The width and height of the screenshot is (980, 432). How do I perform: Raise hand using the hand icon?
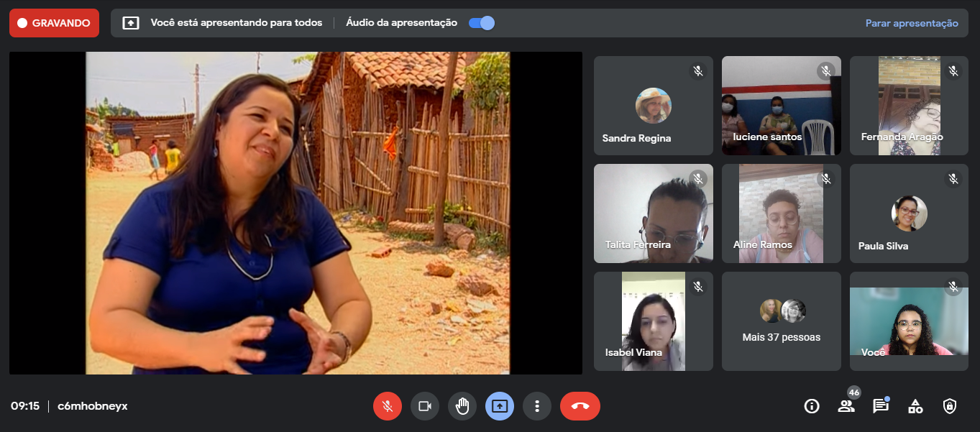462,406
